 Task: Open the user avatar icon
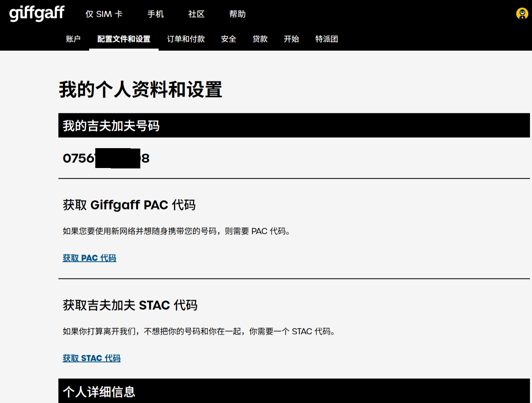[522, 14]
